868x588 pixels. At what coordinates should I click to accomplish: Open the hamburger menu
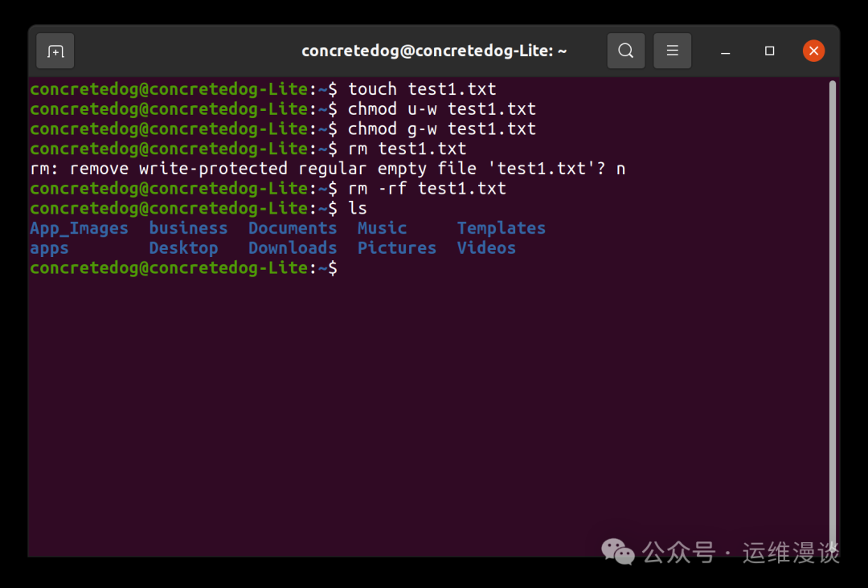pyautogui.click(x=673, y=51)
